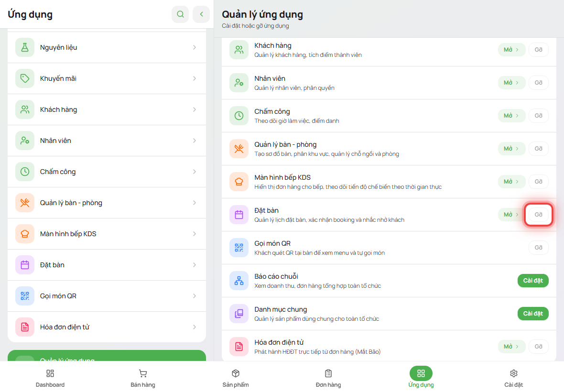This screenshot has height=392, width=564.
Task: Click the Khuyến mãi tag icon
Action: coord(25,78)
